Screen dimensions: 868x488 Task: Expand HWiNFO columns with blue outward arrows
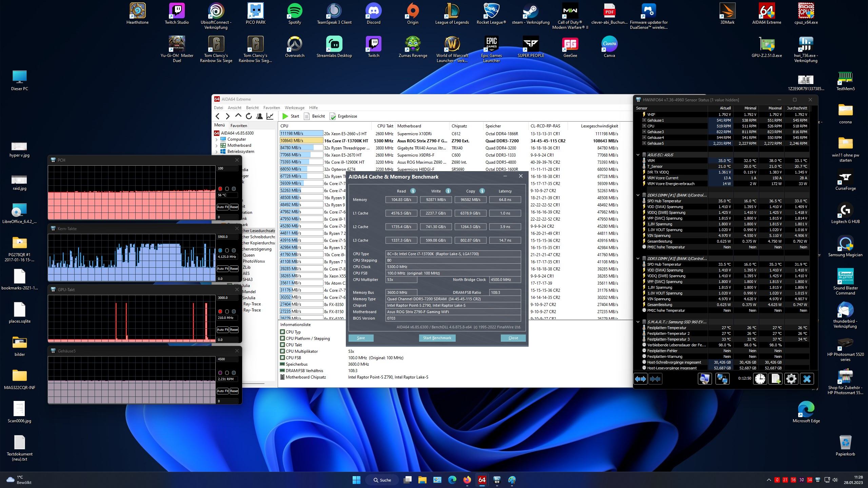(x=640, y=379)
